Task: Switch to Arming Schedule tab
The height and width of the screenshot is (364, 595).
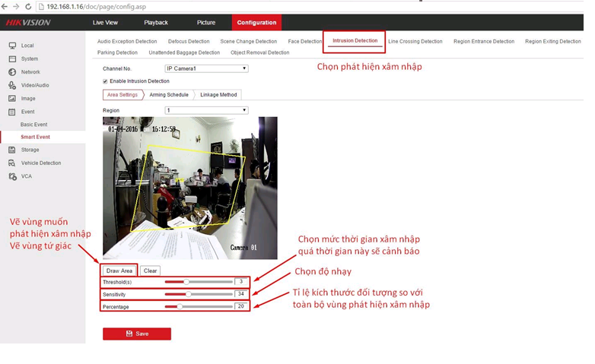Action: pyautogui.click(x=168, y=95)
